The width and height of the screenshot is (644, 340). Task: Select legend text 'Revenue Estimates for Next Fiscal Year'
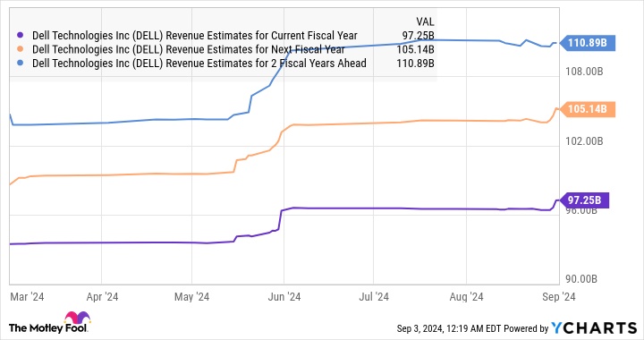click(255, 49)
